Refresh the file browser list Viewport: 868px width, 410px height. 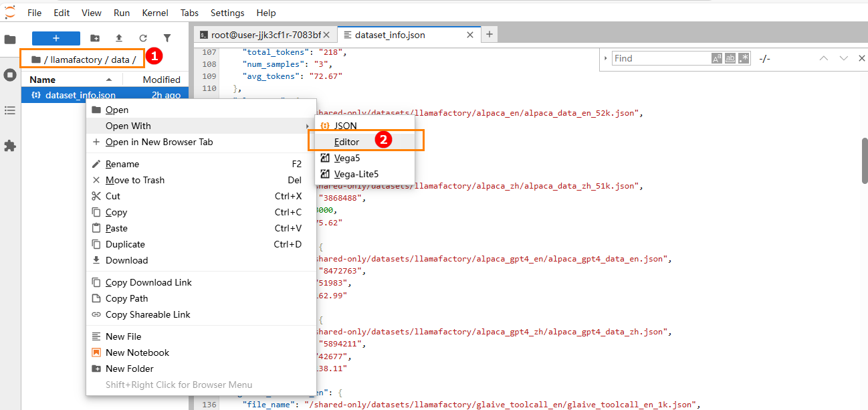(143, 39)
